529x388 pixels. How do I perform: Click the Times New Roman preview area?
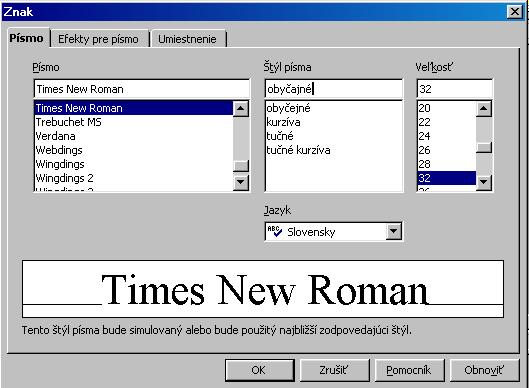(263, 289)
